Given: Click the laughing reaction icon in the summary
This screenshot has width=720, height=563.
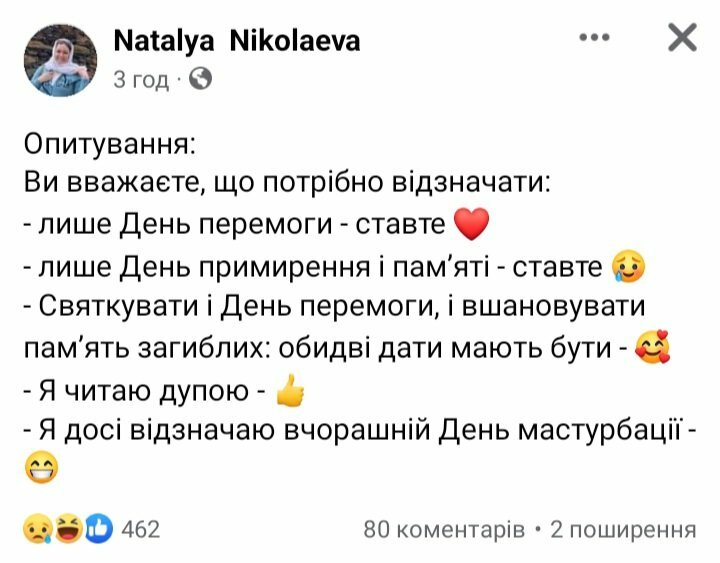Looking at the screenshot, I should (x=68, y=527).
